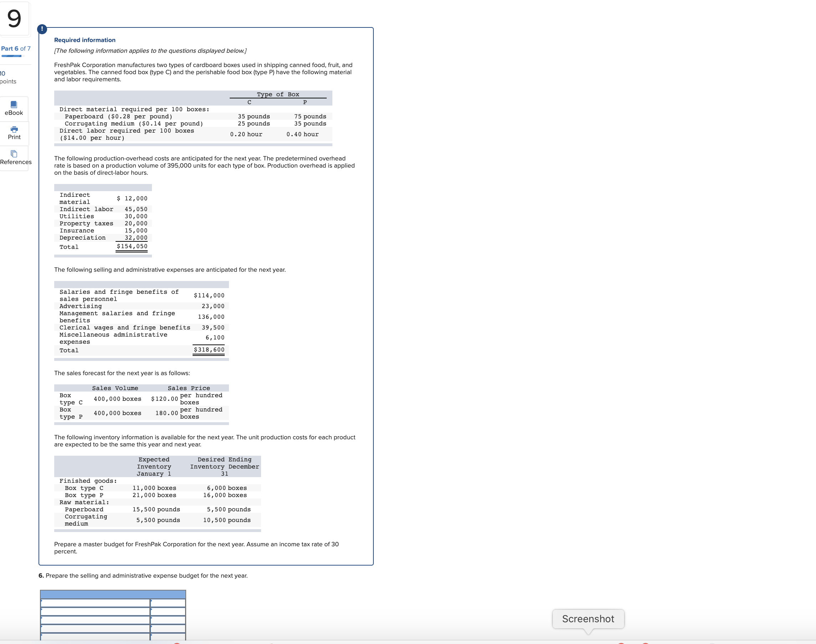Click the question number 9 badge

click(14, 19)
